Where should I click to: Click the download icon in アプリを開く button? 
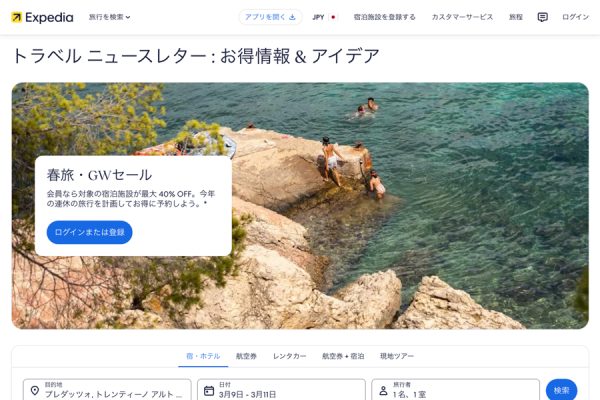pyautogui.click(x=292, y=17)
